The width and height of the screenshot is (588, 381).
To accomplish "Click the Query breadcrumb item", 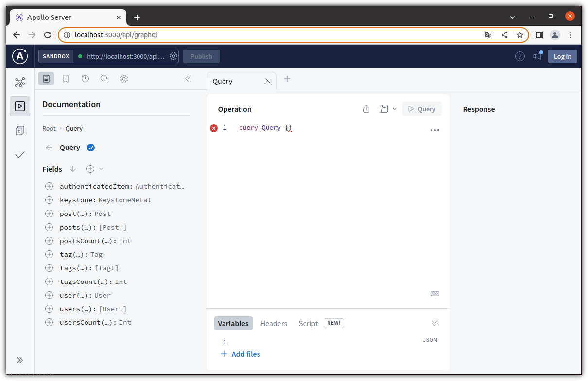I will click(x=74, y=129).
